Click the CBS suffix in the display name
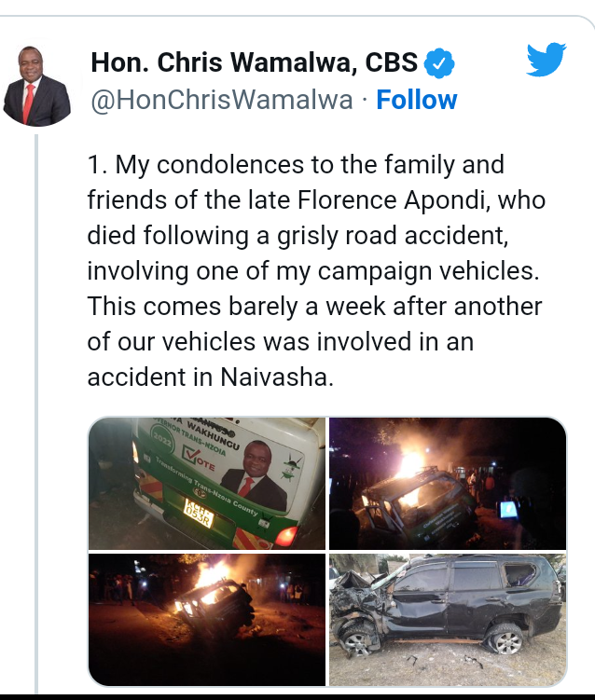This screenshot has height=700, width=595. [x=392, y=62]
